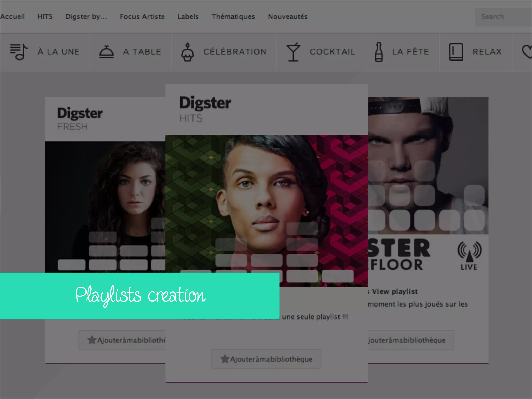Open the Nouveautés menu item
532x399 pixels.
point(288,17)
